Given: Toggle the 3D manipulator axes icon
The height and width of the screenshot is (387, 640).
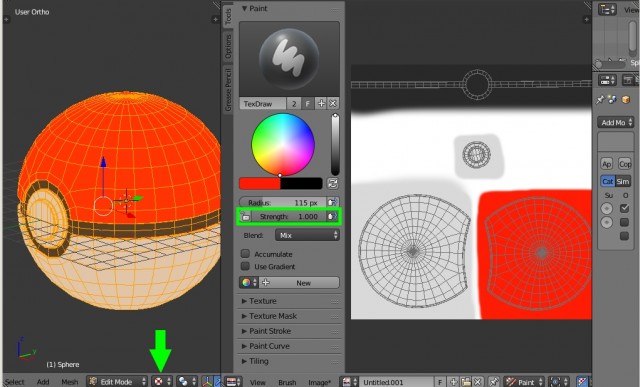Looking at the screenshot, I should 207,382.
